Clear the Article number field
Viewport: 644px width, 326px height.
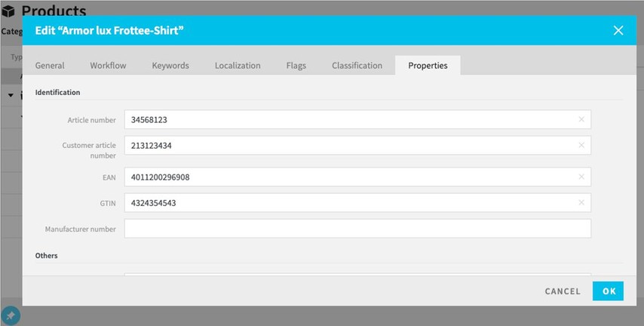pyautogui.click(x=581, y=119)
